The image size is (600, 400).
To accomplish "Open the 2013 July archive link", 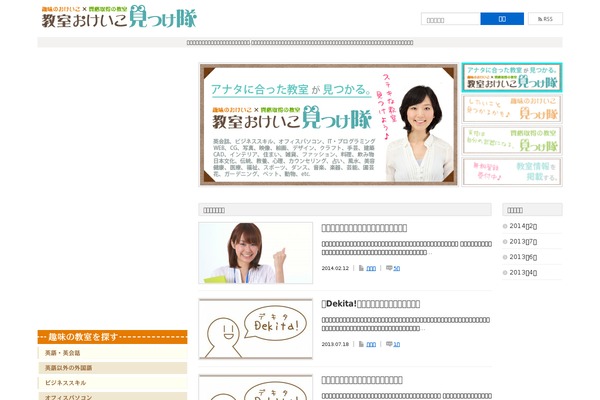I will tap(523, 242).
